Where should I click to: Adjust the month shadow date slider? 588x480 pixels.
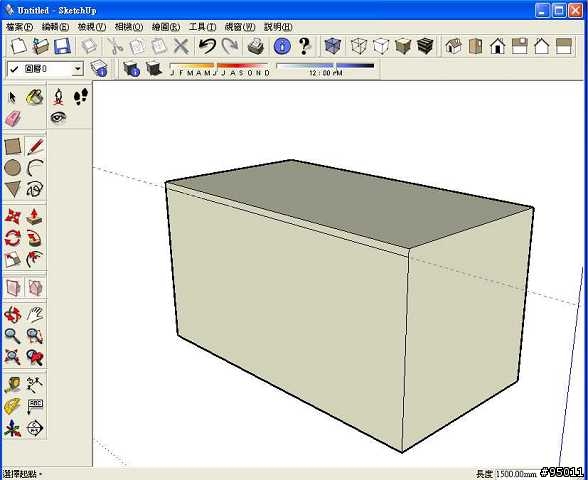pyautogui.click(x=219, y=69)
